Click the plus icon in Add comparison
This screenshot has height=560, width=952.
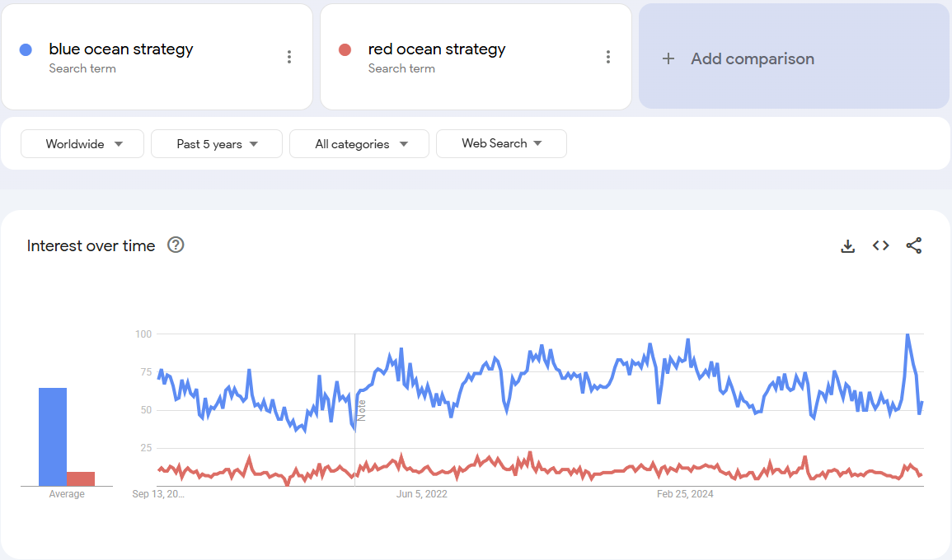(668, 58)
